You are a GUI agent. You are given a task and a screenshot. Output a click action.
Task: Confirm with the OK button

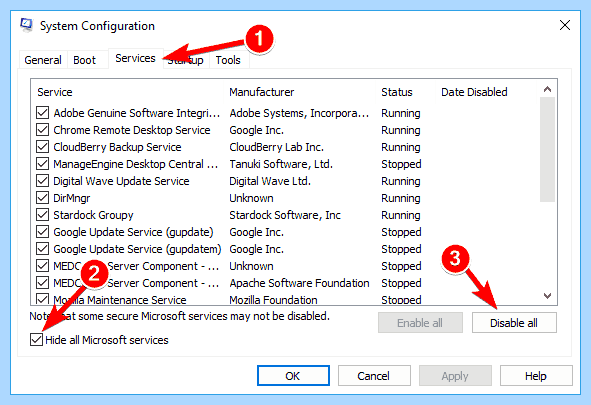pos(293,376)
